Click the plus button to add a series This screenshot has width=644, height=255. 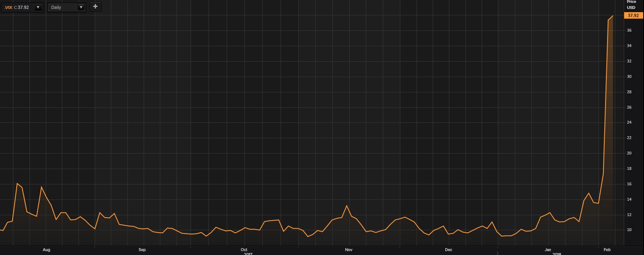click(95, 6)
